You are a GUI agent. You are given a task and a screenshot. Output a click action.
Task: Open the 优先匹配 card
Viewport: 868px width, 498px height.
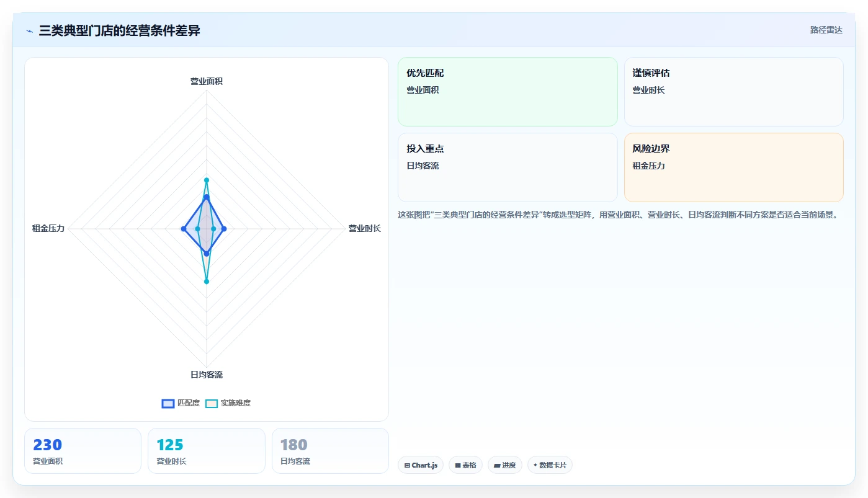click(508, 92)
